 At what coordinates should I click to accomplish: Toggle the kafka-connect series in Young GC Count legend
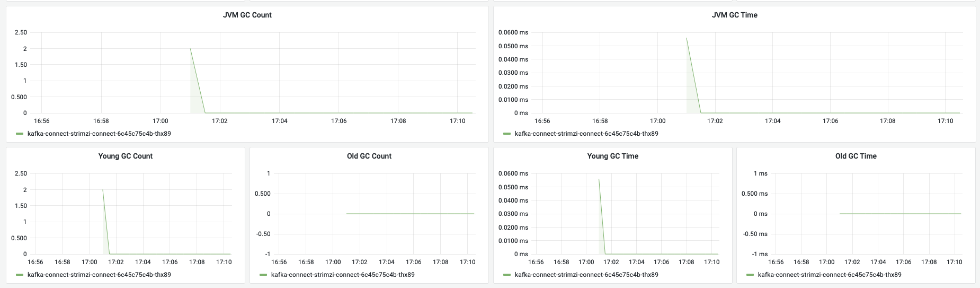99,275
